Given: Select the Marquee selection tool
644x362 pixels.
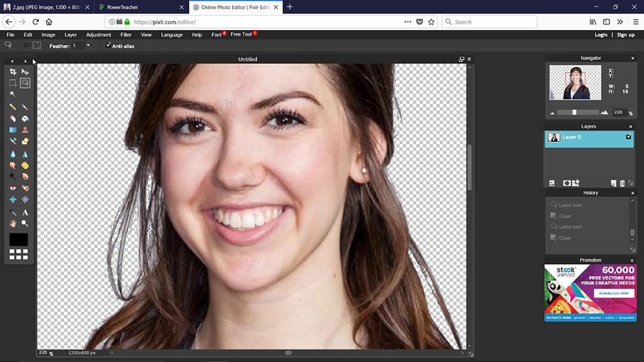Looking at the screenshot, I should (x=13, y=83).
